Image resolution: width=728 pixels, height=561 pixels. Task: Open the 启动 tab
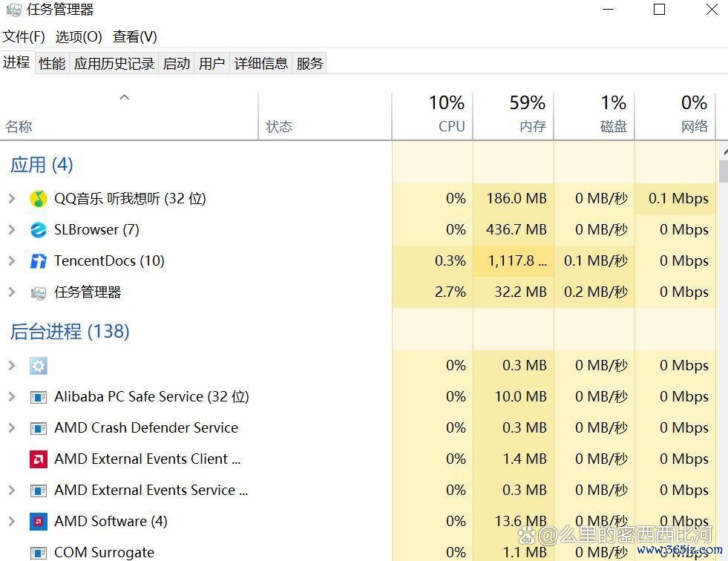pos(176,64)
